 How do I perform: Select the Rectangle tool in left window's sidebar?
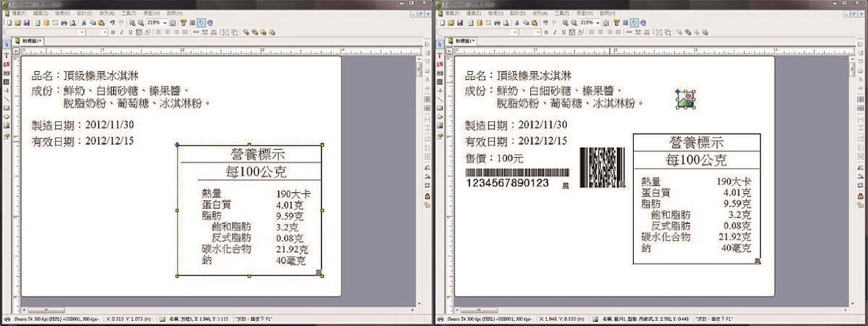[x=7, y=107]
